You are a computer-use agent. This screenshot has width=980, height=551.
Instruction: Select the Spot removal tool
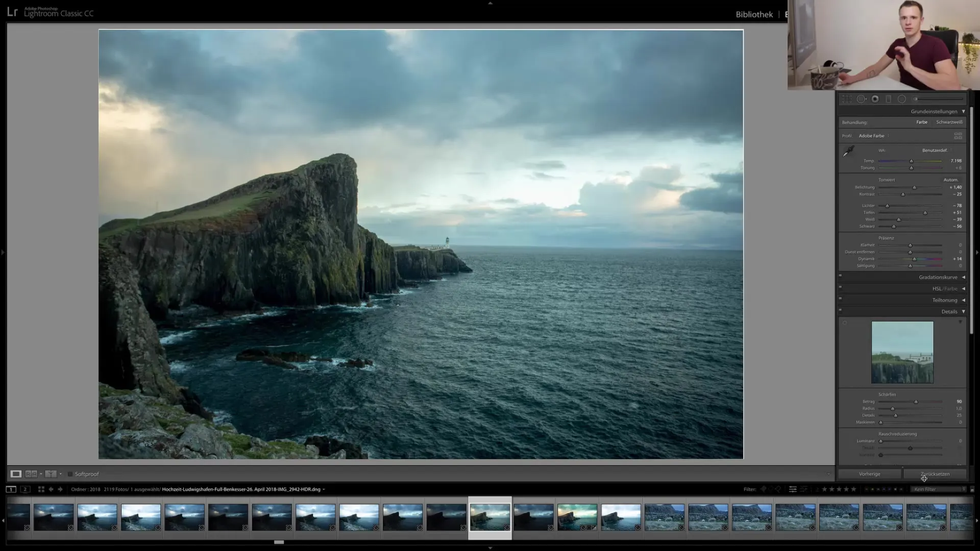coord(861,99)
